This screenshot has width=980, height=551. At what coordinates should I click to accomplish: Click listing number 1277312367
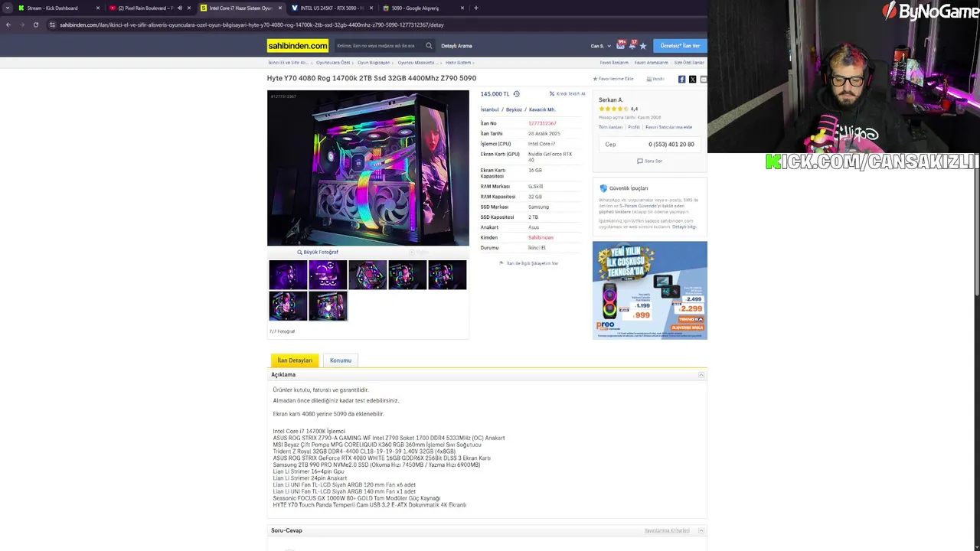tap(542, 123)
